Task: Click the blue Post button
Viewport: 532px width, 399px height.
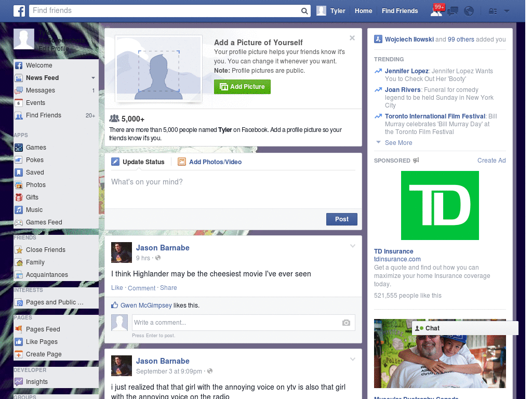Action: point(342,219)
